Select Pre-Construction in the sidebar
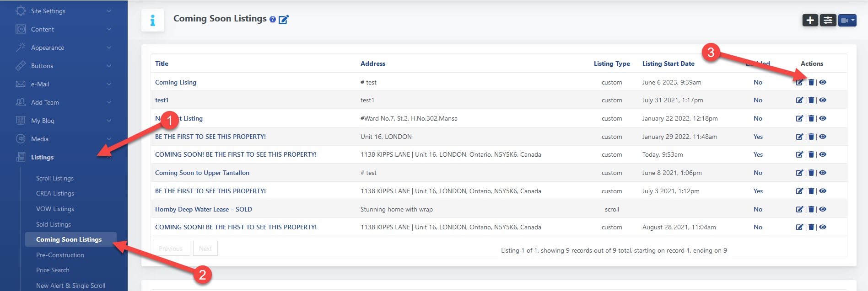The width and height of the screenshot is (868, 291). [60, 255]
